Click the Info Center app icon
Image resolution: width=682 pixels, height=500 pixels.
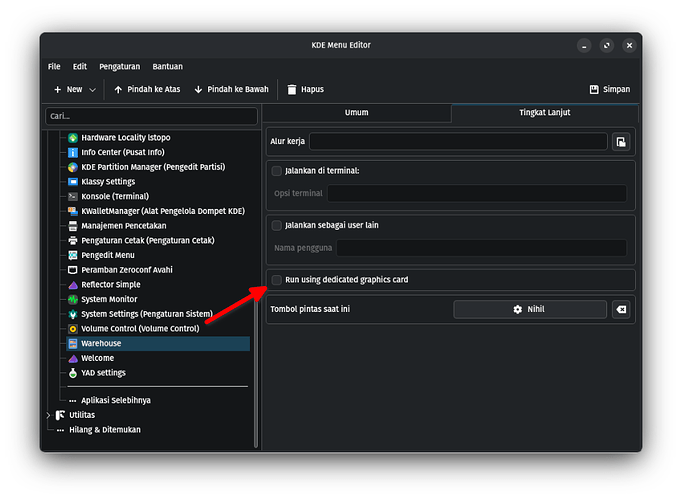coord(73,153)
